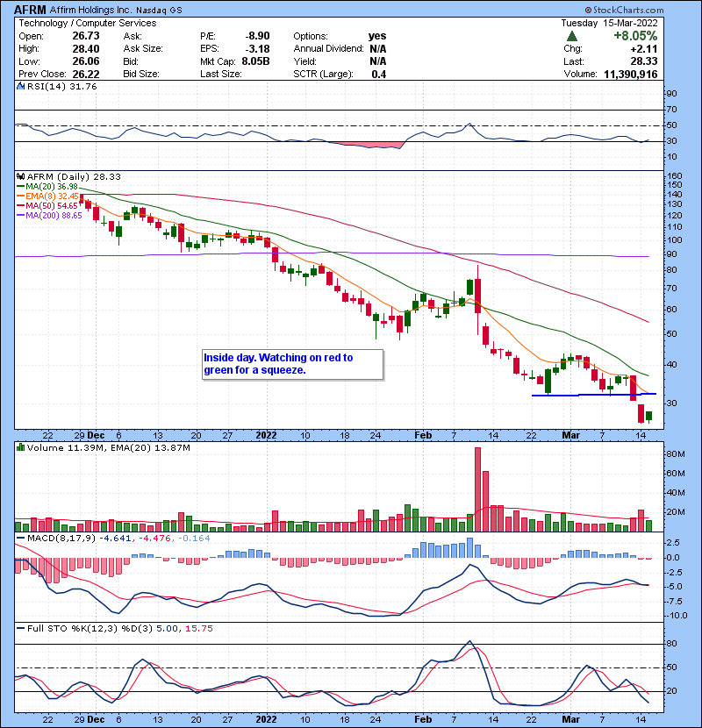Click the P/E value -8.90

click(257, 36)
